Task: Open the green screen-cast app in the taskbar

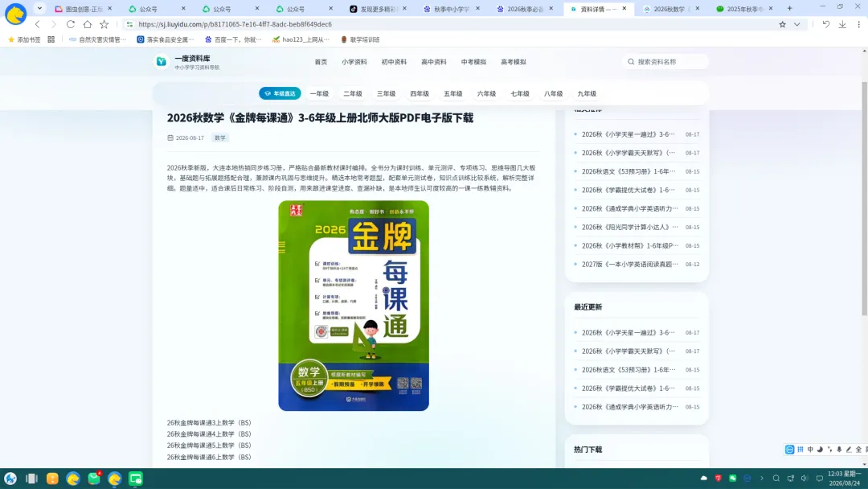Action: point(136,479)
